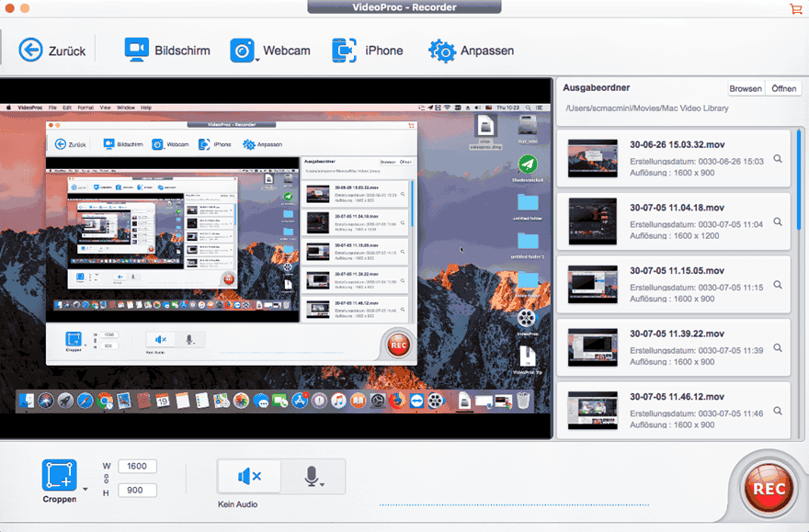809x532 pixels.
Task: Click the iTunes icon in the previewed dock
Action: 338,401
